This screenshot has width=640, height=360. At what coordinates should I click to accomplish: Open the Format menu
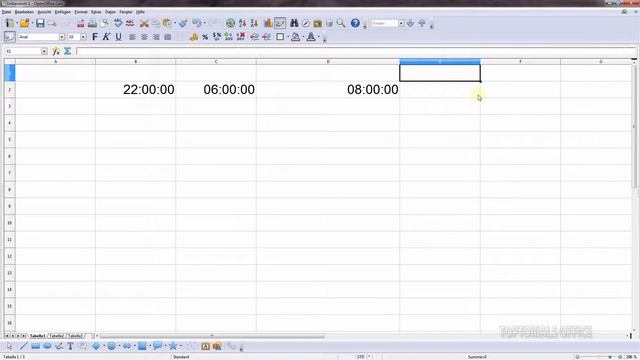[81, 12]
